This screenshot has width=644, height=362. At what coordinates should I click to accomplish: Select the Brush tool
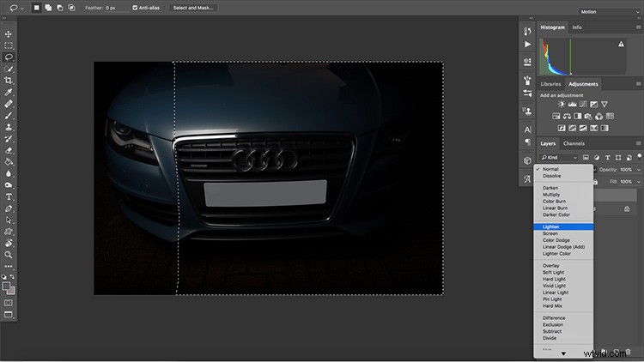click(9, 115)
